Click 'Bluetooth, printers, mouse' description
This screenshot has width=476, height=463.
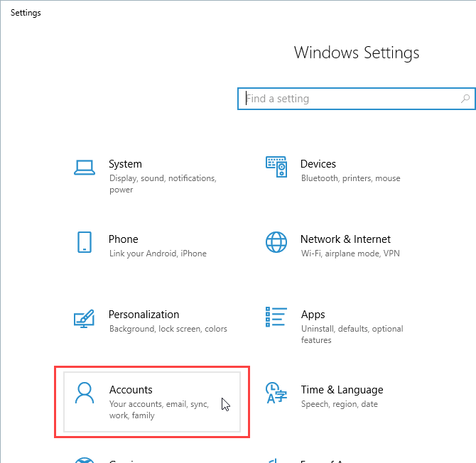point(351,178)
